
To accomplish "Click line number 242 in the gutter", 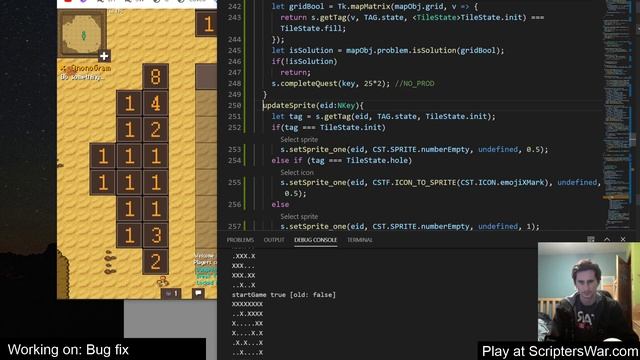I will (x=235, y=7).
